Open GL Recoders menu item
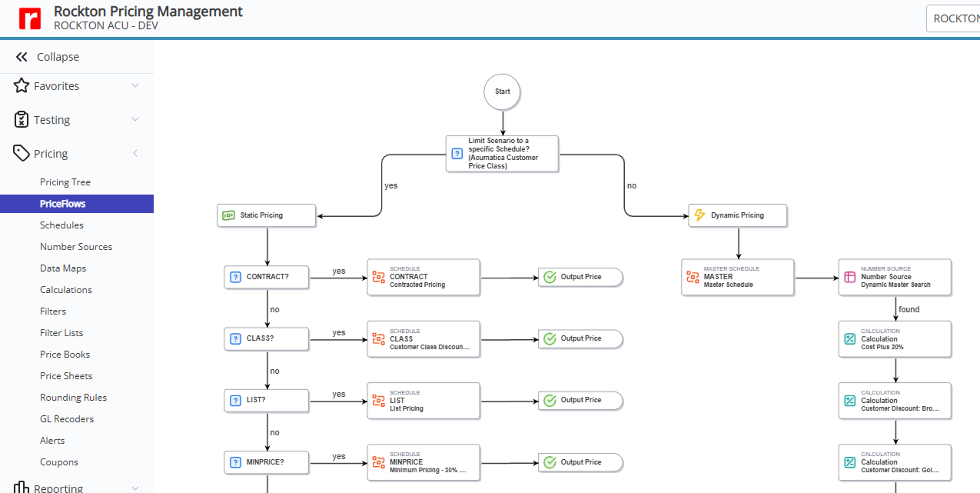This screenshot has height=493, width=980. (67, 419)
